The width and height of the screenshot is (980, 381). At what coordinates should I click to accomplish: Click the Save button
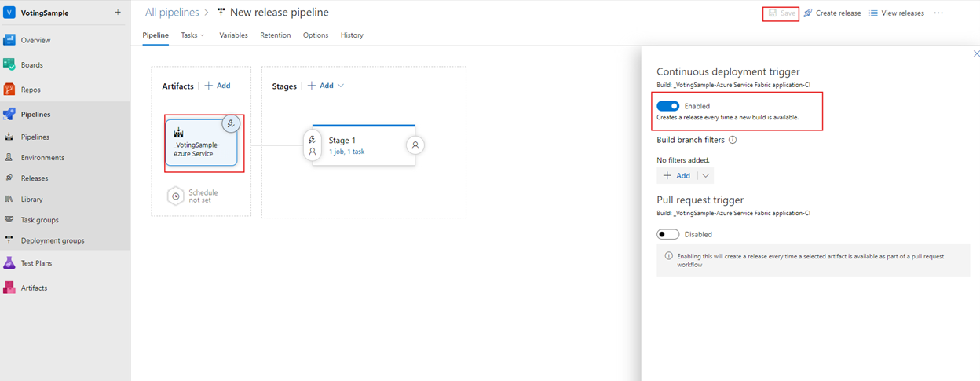tap(781, 13)
